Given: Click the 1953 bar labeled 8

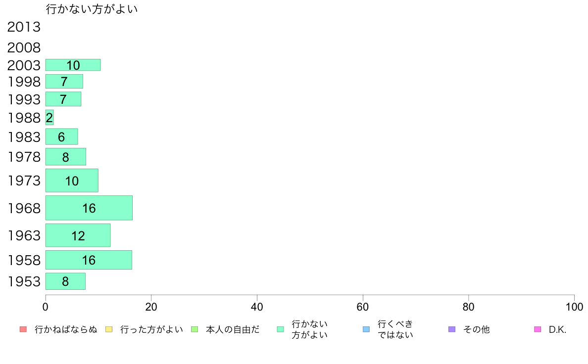Looking at the screenshot, I should click(66, 281).
